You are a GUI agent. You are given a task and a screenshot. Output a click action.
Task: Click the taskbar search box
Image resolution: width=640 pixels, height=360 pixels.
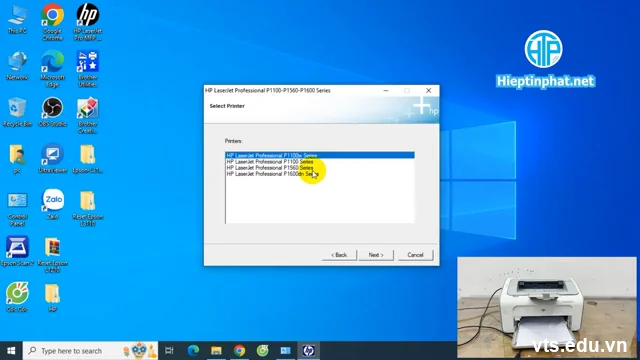(x=91, y=351)
